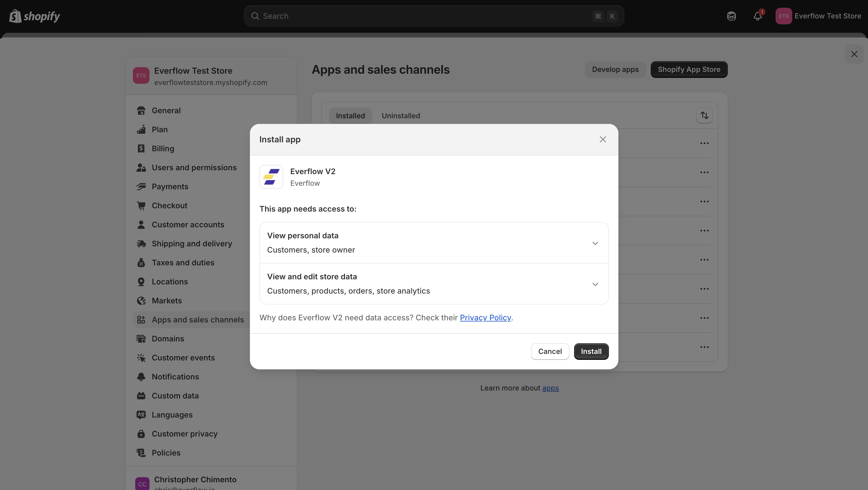Click the Everflow V2 app logo
This screenshot has width=868, height=490.
pyautogui.click(x=271, y=177)
